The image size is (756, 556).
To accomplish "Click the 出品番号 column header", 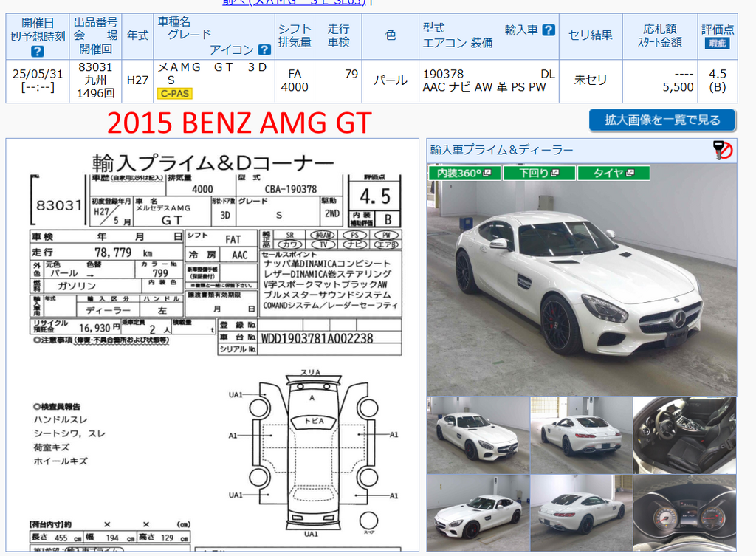I will coord(95,35).
